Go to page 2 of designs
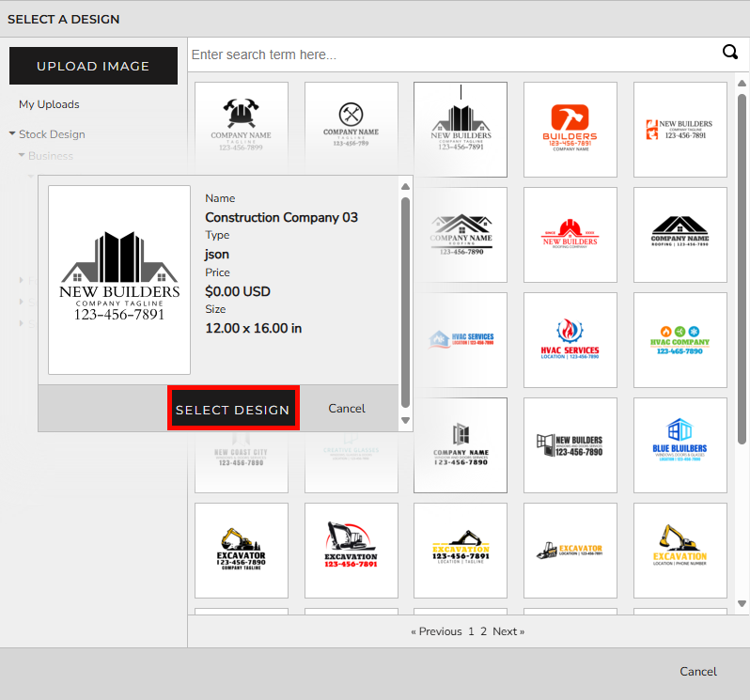Image resolution: width=750 pixels, height=700 pixels. [x=483, y=631]
